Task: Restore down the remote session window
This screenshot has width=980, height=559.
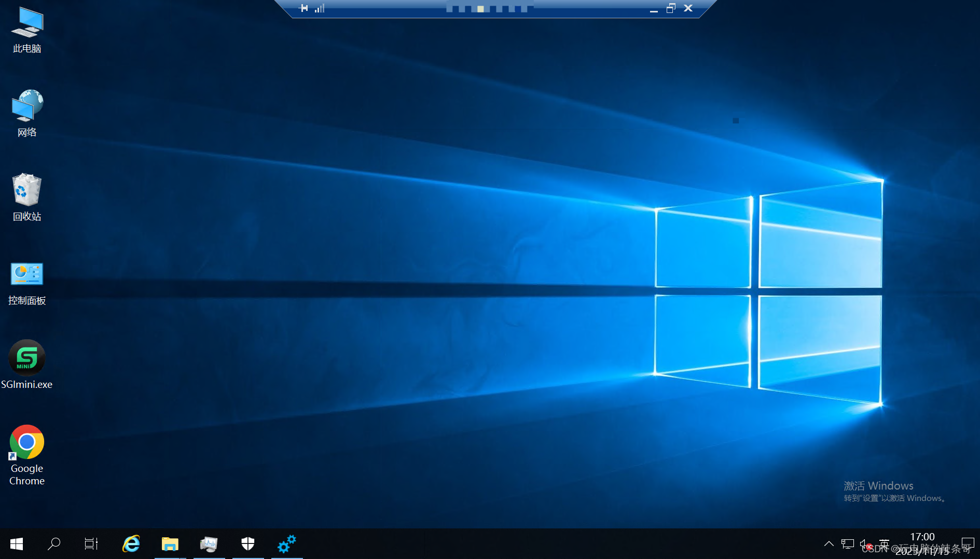Action: (x=671, y=8)
